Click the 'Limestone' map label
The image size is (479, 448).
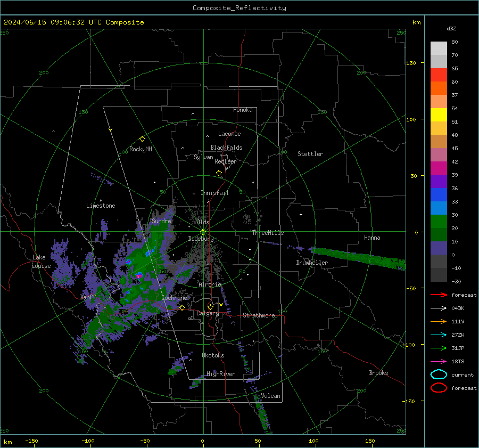(x=101, y=206)
